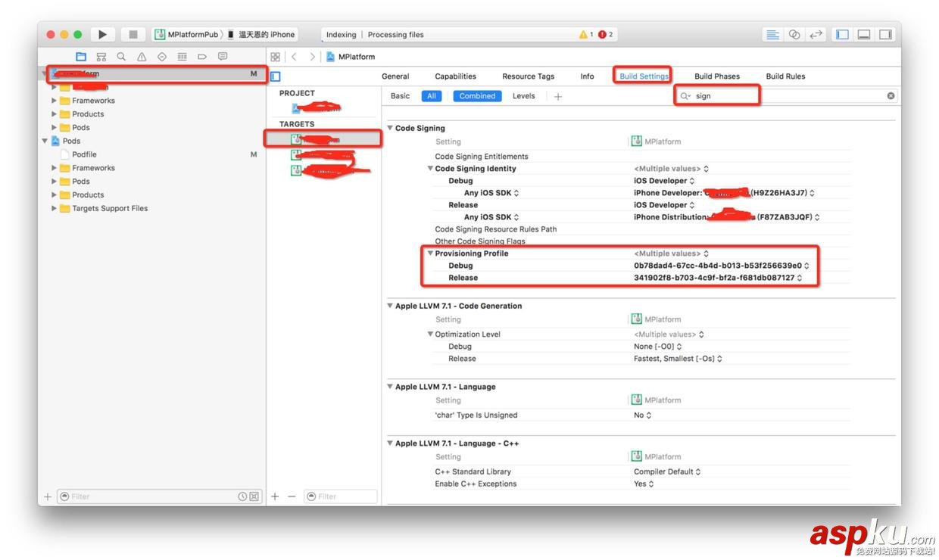
Task: Clear the build settings search field
Action: tap(891, 96)
